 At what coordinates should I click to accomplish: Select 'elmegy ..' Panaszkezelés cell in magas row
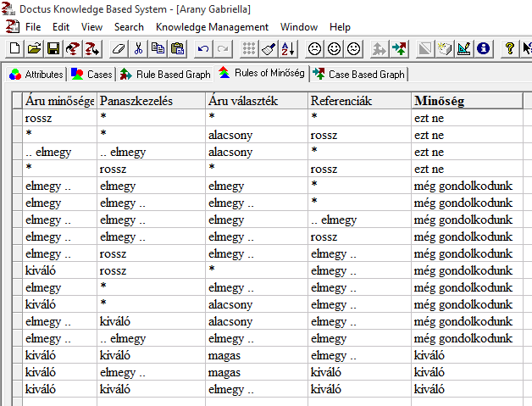tap(151, 372)
